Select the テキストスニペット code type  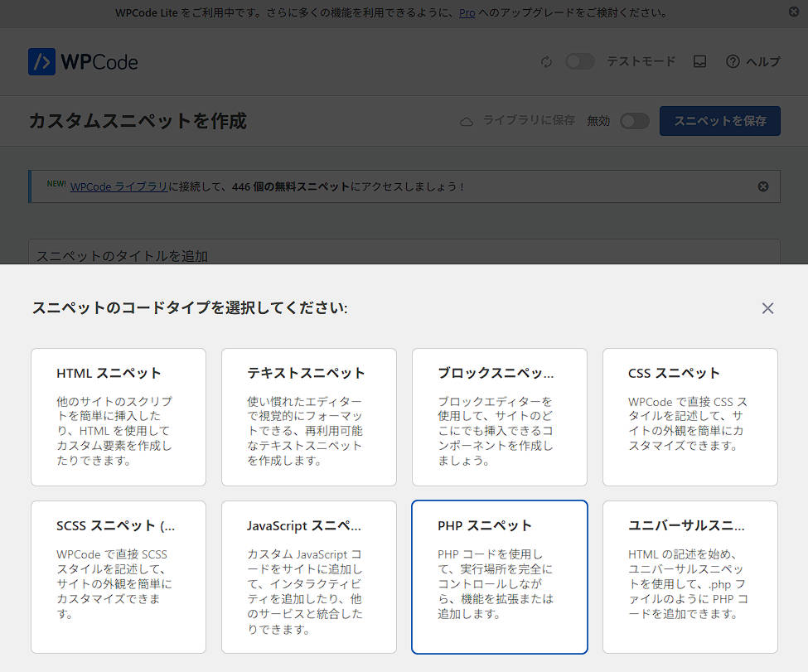tap(308, 417)
